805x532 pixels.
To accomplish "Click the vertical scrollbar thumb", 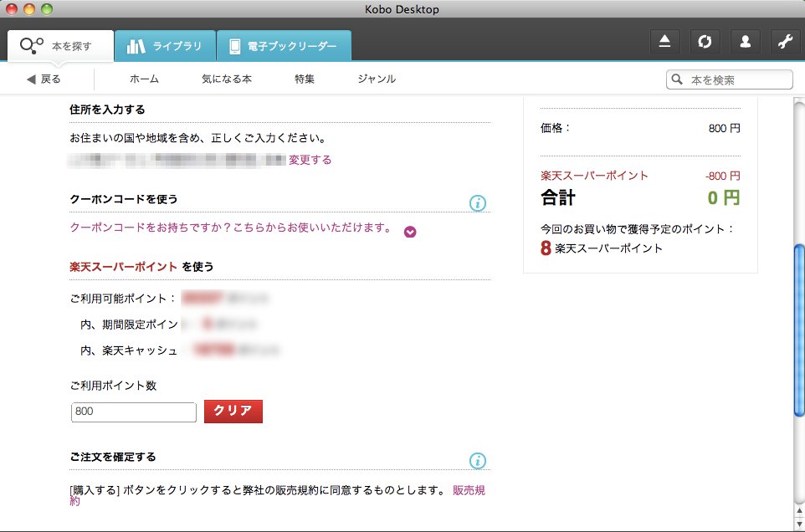I will coord(799,330).
